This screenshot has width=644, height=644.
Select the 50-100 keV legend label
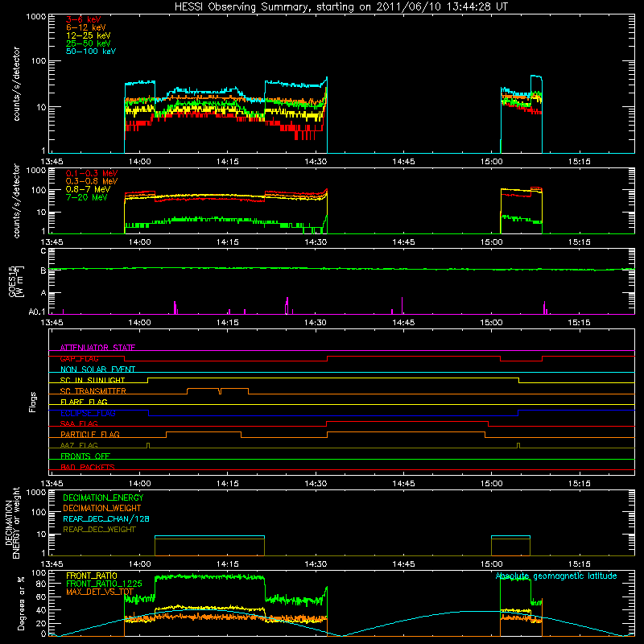[91, 52]
